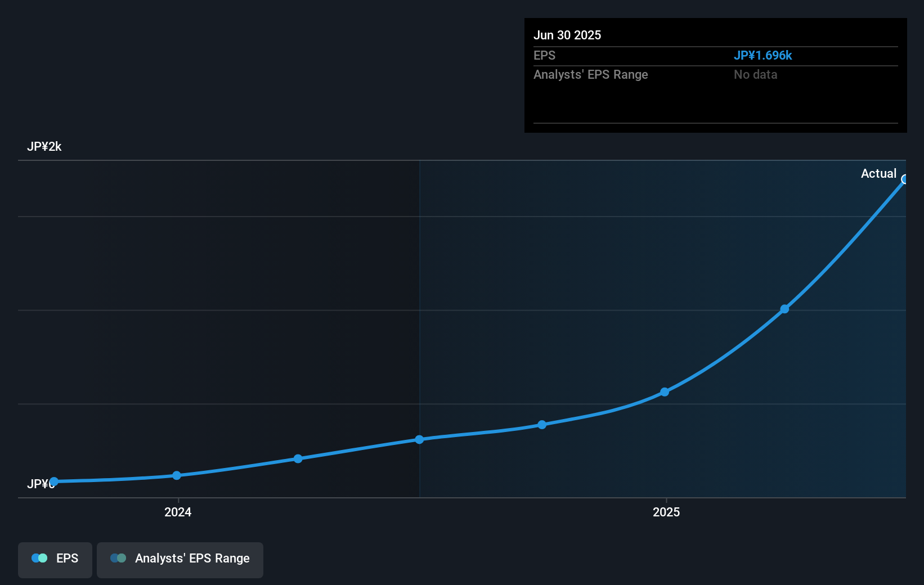
Task: Click the Actual label on the chart
Action: (x=878, y=173)
